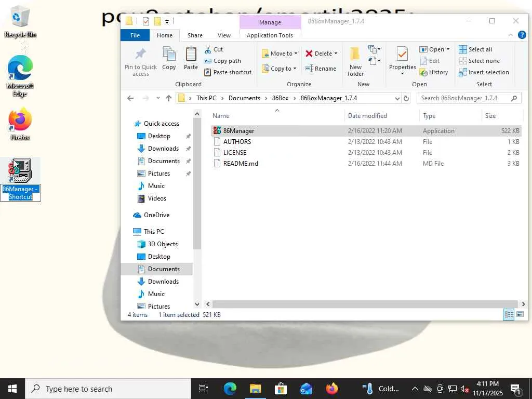Open recent locations dropdown arrow

[x=158, y=98]
